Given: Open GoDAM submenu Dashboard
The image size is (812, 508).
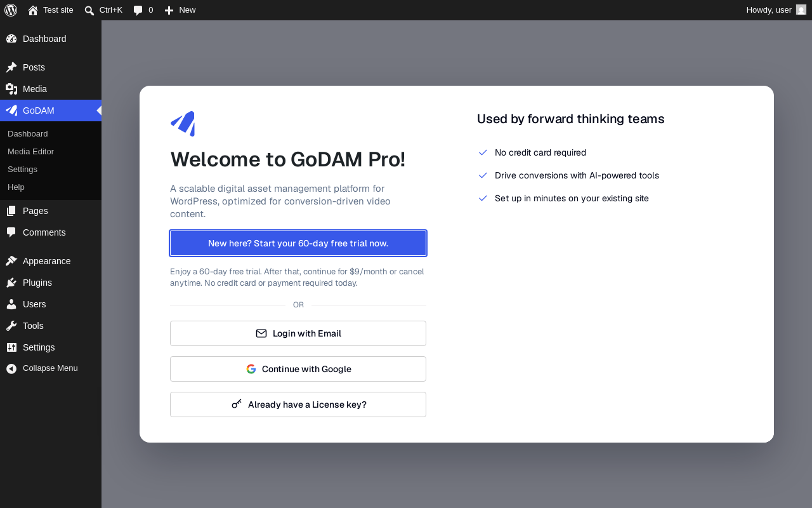Looking at the screenshot, I should pyautogui.click(x=51, y=134).
